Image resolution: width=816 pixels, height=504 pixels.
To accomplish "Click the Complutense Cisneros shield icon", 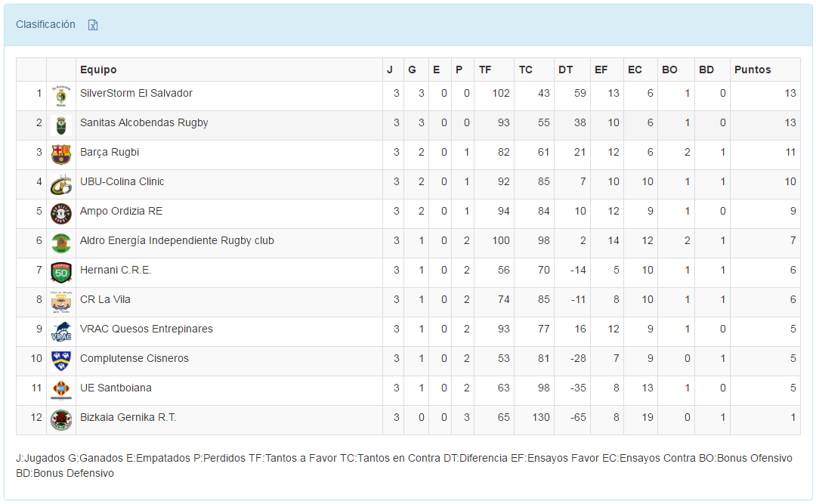I will pyautogui.click(x=60, y=361).
